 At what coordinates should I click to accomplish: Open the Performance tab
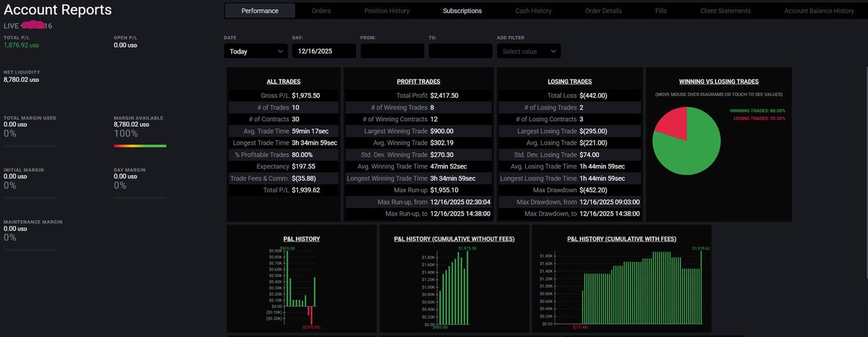click(x=260, y=11)
